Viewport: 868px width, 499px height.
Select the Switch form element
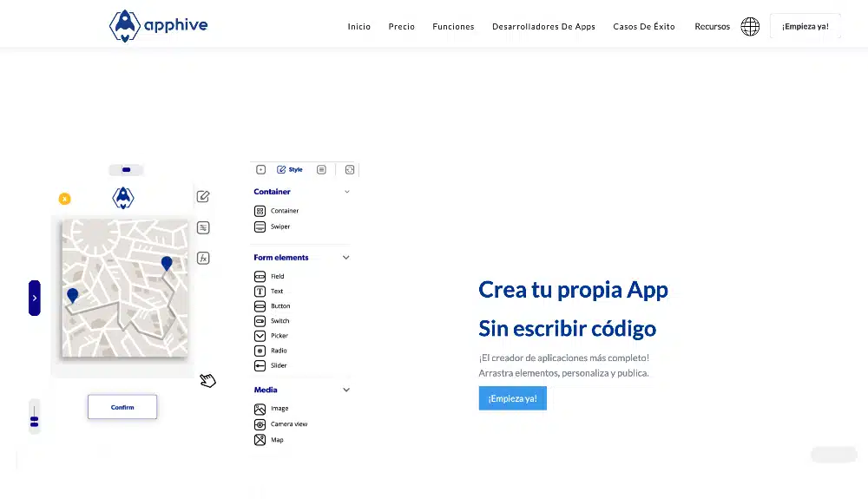click(272, 321)
